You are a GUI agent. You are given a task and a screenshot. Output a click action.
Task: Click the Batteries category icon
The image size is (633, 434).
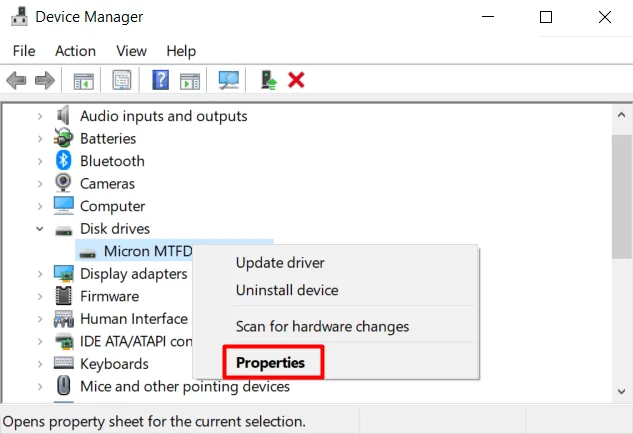pyautogui.click(x=63, y=138)
